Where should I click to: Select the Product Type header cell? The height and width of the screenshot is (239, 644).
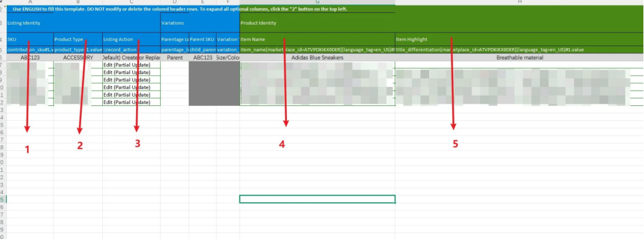[78, 39]
